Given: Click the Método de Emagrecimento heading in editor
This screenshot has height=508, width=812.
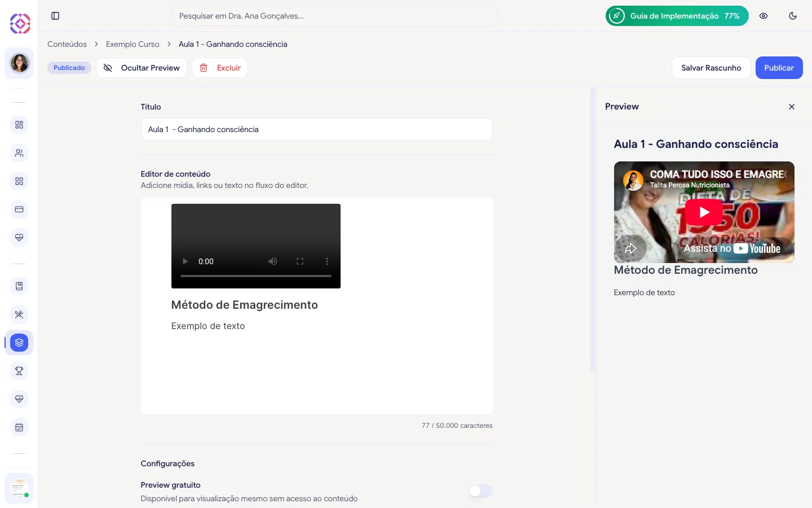Looking at the screenshot, I should tap(245, 305).
